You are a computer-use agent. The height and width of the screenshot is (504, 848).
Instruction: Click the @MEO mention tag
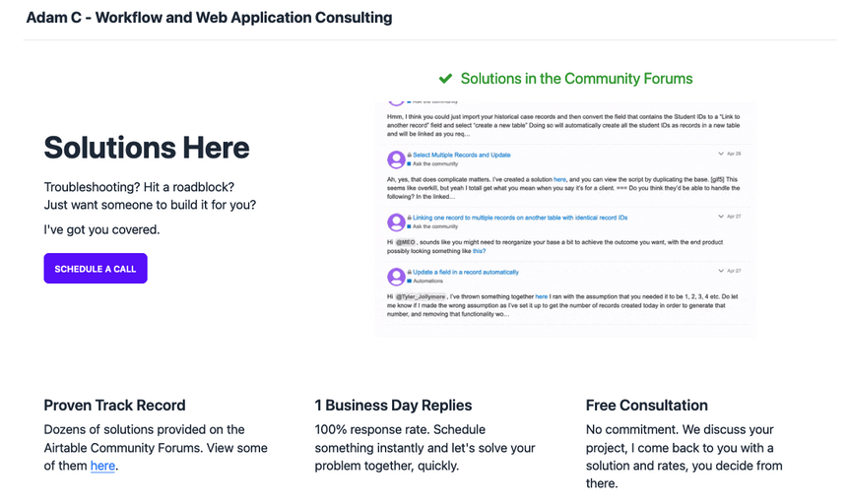pos(408,241)
